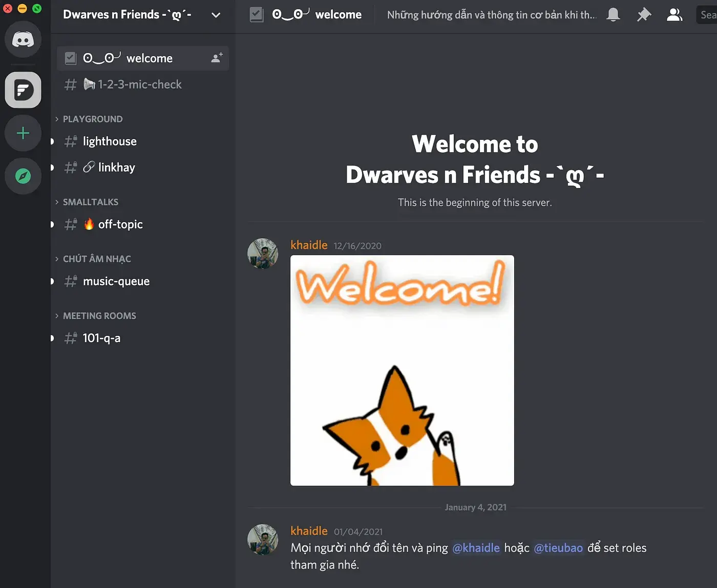The height and width of the screenshot is (588, 717).
Task: Click the rules channel icon in header
Action: 257,15
